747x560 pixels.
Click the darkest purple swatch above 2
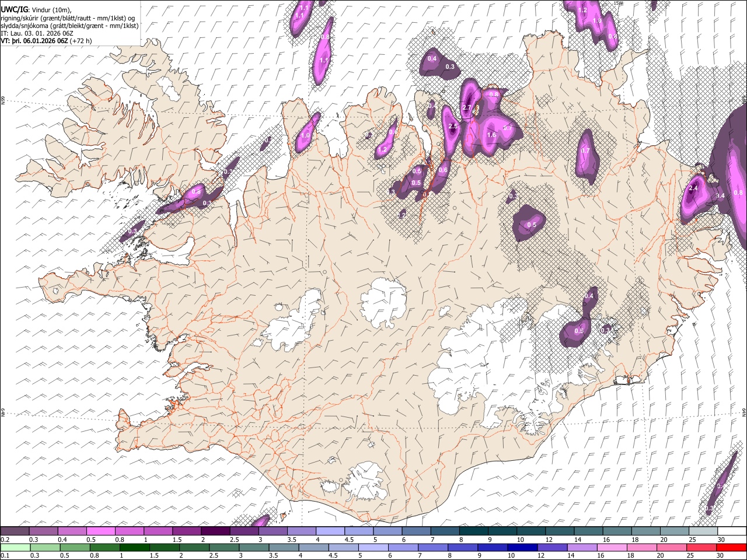click(215, 531)
